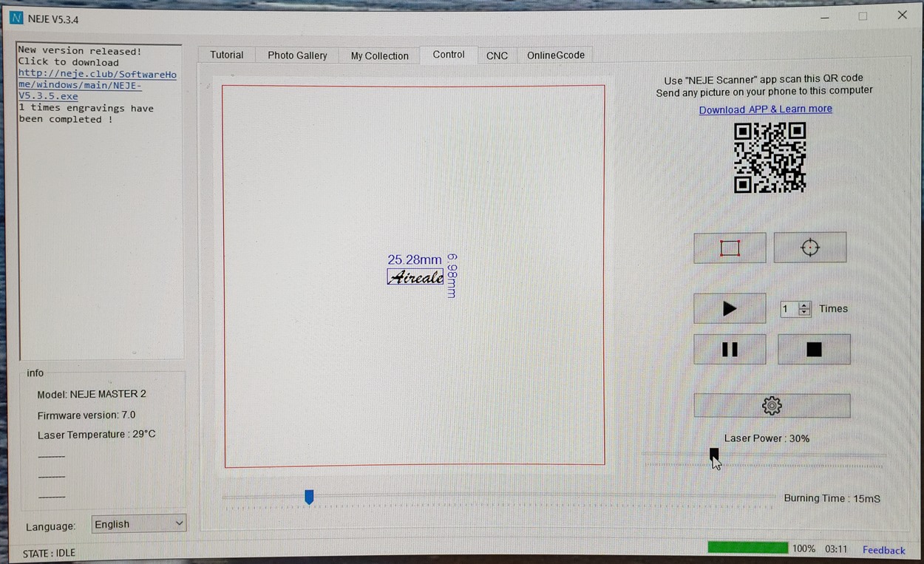
Task: Open the CNC tab
Action: [497, 55]
